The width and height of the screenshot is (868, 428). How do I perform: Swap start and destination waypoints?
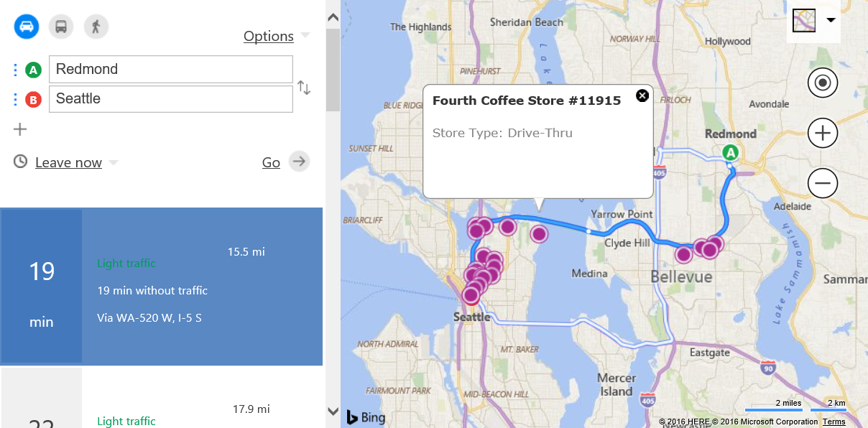point(304,88)
